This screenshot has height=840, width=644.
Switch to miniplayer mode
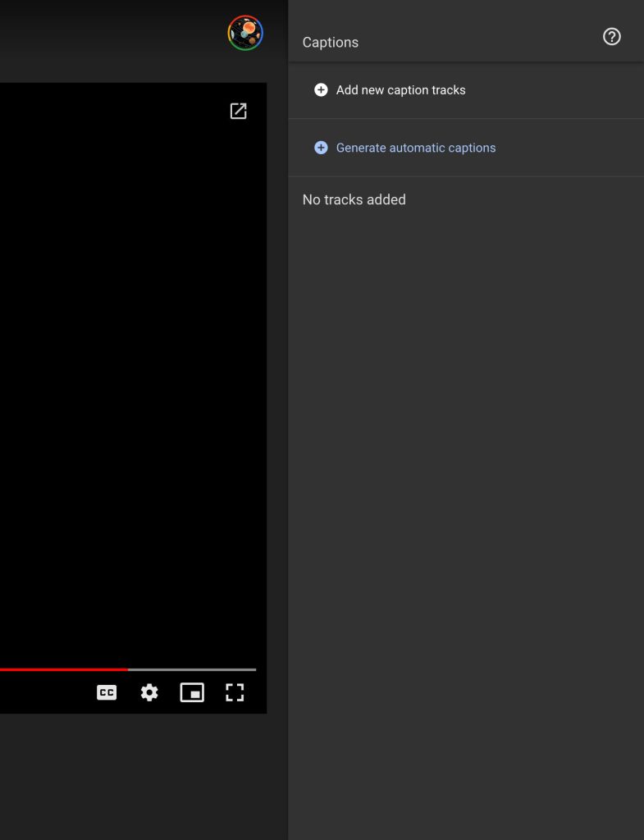coord(192,692)
